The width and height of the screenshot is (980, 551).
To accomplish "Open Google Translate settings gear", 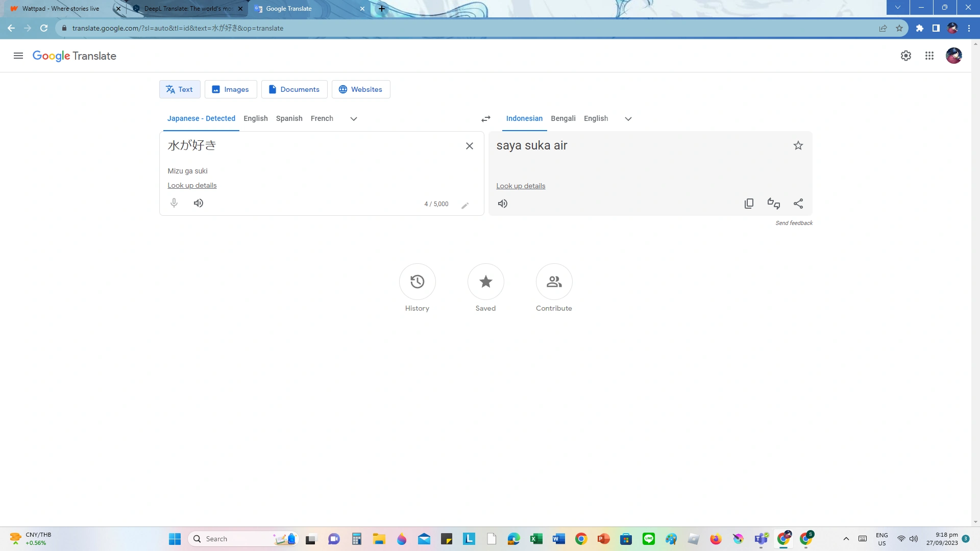I will point(906,56).
